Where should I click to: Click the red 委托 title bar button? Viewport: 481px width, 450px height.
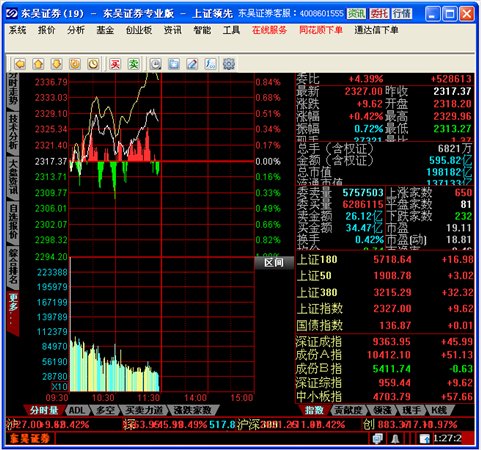(379, 14)
